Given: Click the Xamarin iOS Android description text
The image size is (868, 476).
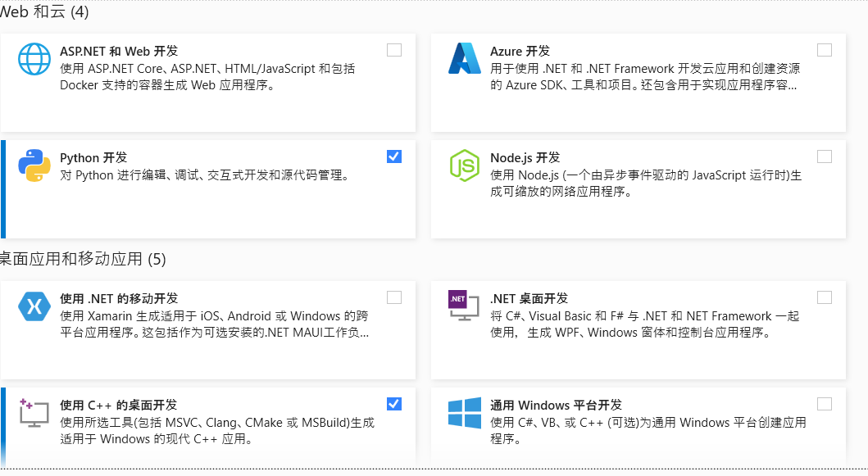Looking at the screenshot, I should tap(214, 324).
